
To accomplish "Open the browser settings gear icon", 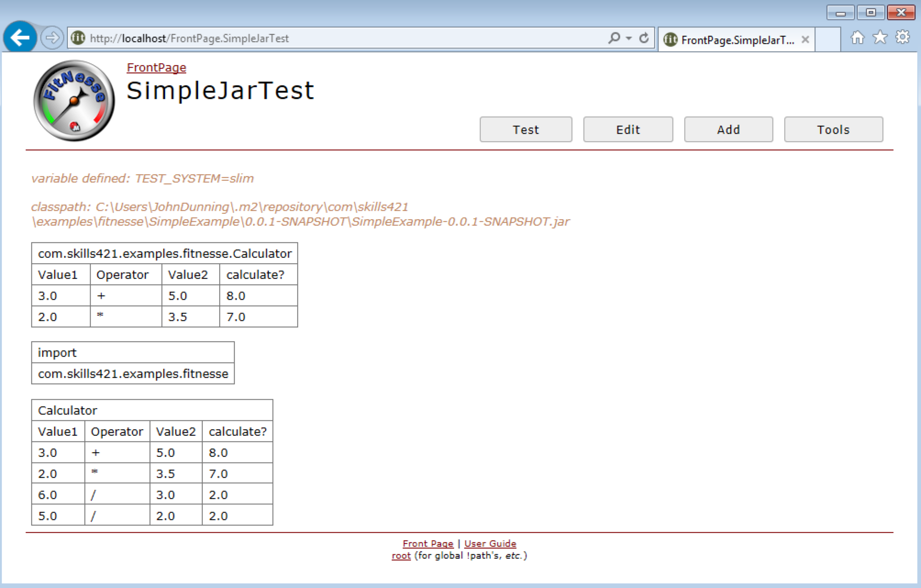I will point(902,38).
